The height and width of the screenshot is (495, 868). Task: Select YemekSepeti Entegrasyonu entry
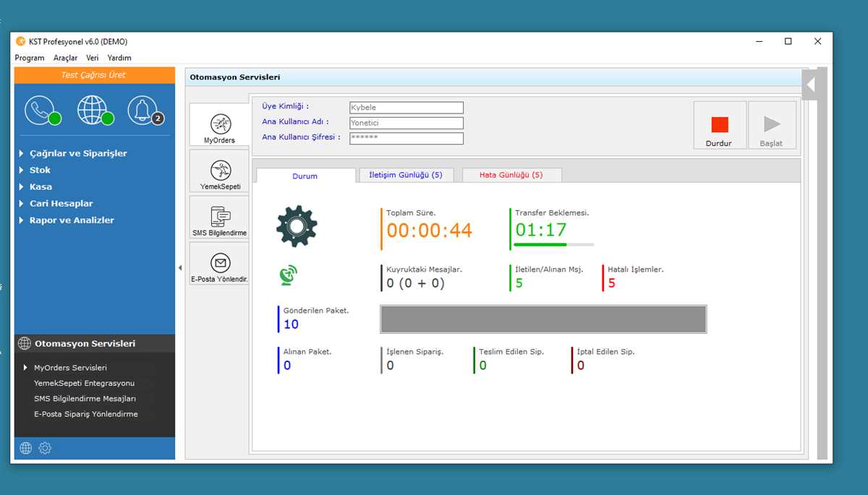(84, 383)
